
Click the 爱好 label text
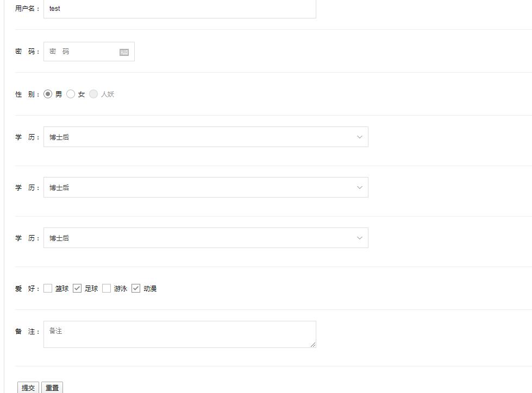[x=27, y=289]
